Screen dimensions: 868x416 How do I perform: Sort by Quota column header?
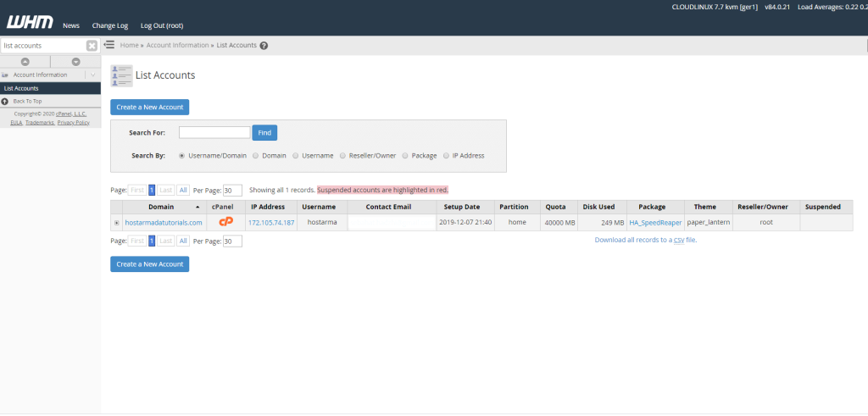[x=555, y=207]
